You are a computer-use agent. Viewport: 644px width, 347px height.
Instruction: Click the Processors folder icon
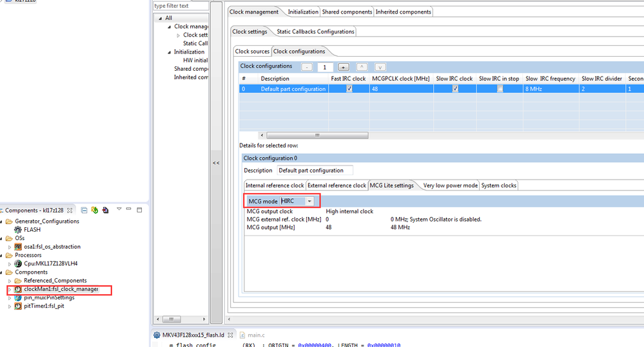pos(9,255)
